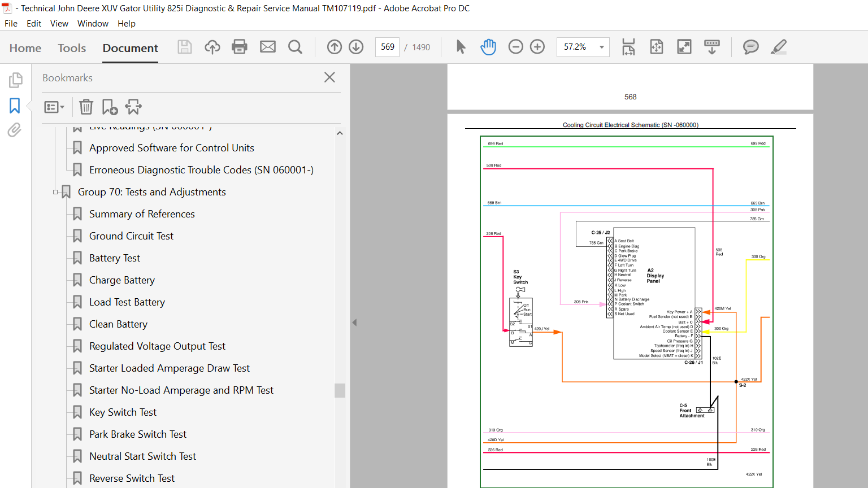The width and height of the screenshot is (868, 488).
Task: Click the Cooling Circuit Electrical Schematic title
Action: (630, 125)
